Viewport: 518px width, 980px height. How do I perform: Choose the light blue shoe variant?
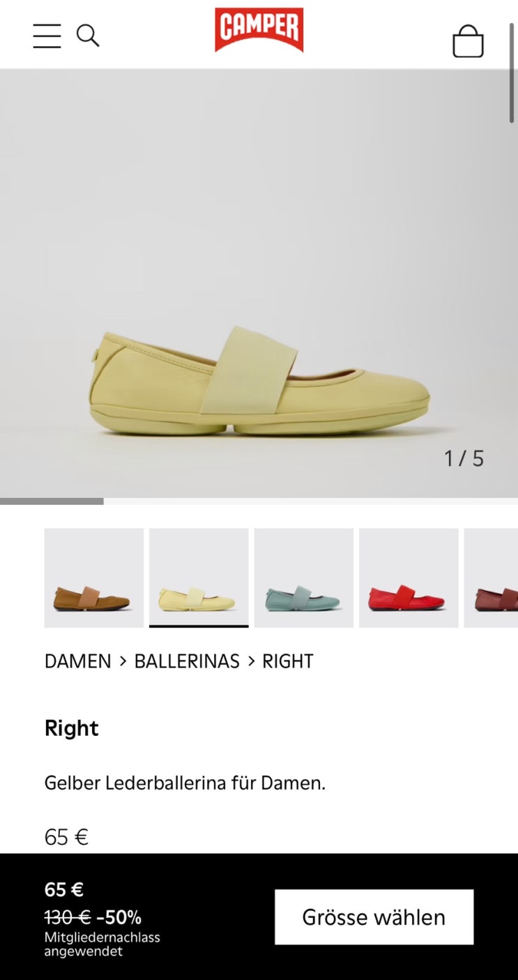click(x=304, y=578)
